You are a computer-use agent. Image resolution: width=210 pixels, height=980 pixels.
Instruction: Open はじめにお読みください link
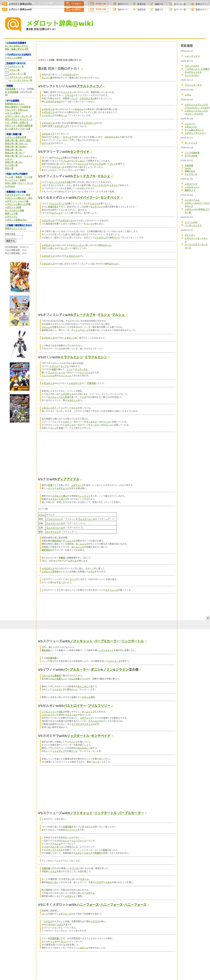[16, 46]
